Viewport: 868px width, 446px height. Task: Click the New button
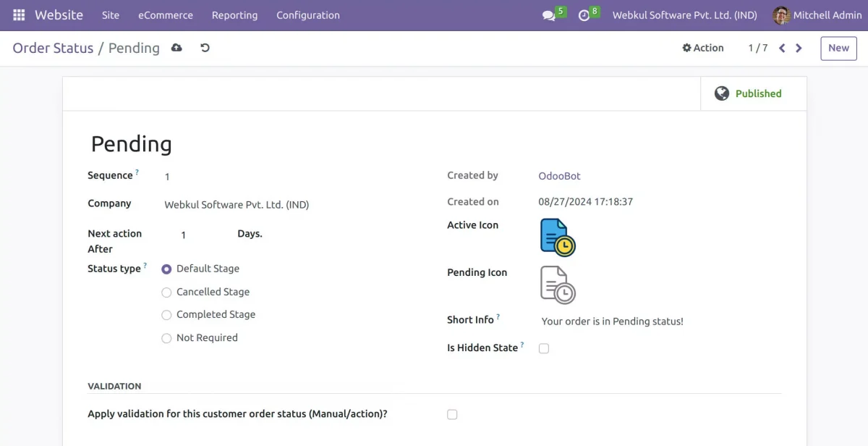pyautogui.click(x=838, y=48)
